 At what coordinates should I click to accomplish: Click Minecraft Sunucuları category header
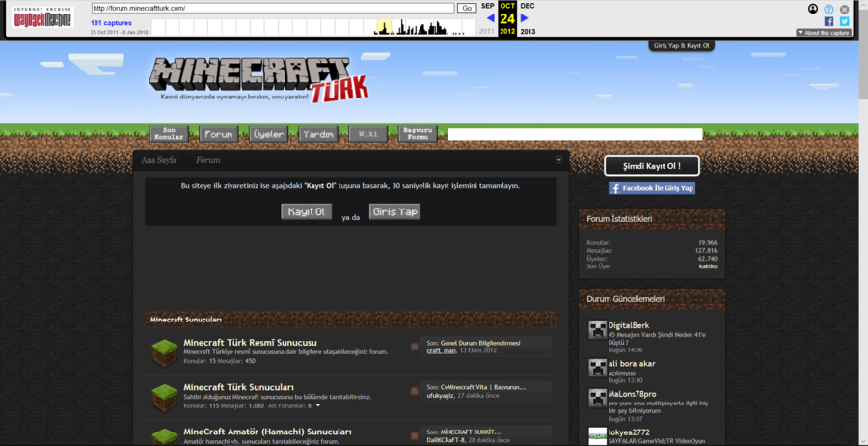coord(351,320)
